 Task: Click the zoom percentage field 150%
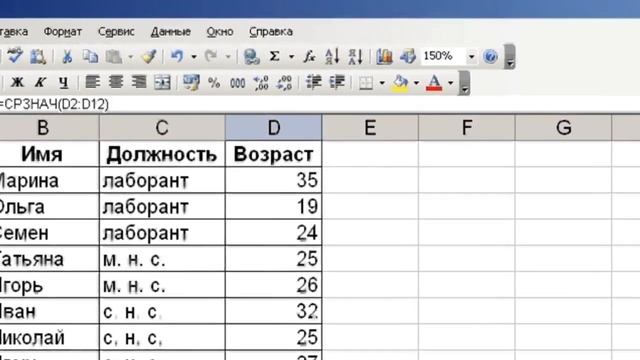point(444,56)
